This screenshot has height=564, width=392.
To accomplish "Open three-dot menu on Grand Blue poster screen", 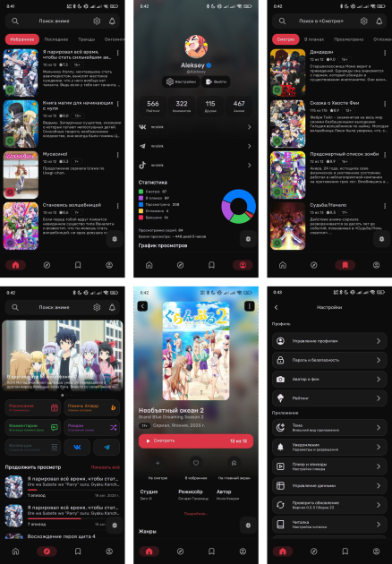I will [249, 306].
